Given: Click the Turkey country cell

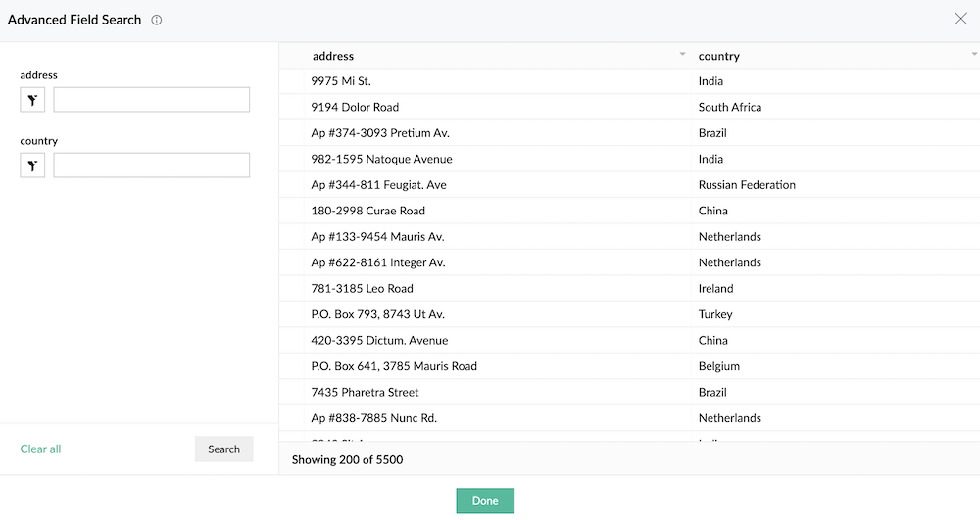Looking at the screenshot, I should [715, 314].
